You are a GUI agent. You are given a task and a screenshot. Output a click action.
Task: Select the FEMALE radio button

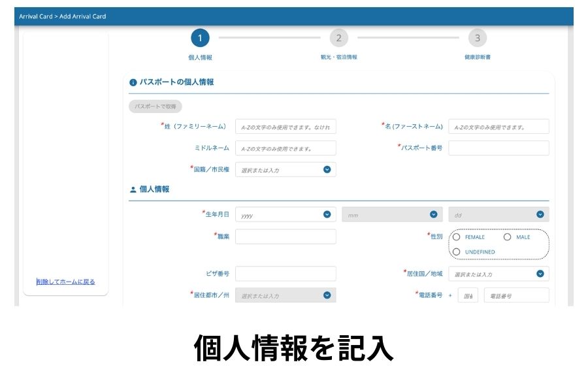pyautogui.click(x=457, y=237)
